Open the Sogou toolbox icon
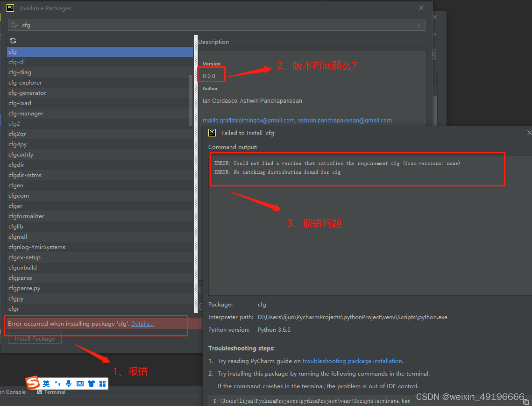Screen dimensions: 532x406 (x=102, y=383)
